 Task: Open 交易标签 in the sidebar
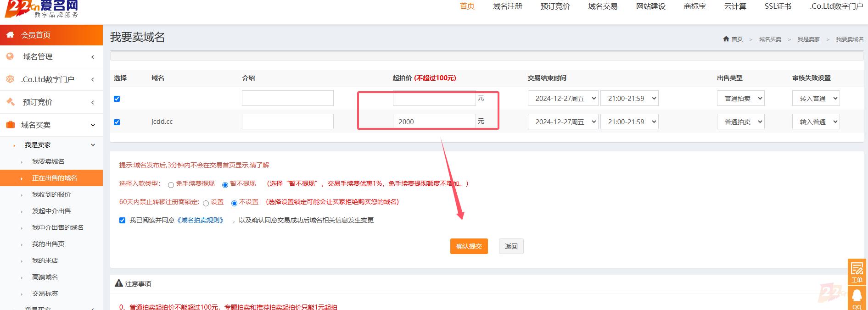pyautogui.click(x=45, y=293)
